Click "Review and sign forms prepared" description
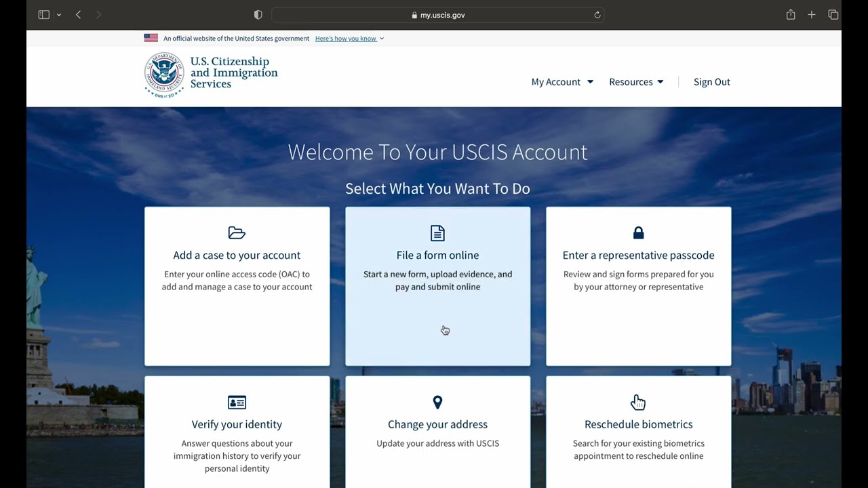 (x=638, y=281)
